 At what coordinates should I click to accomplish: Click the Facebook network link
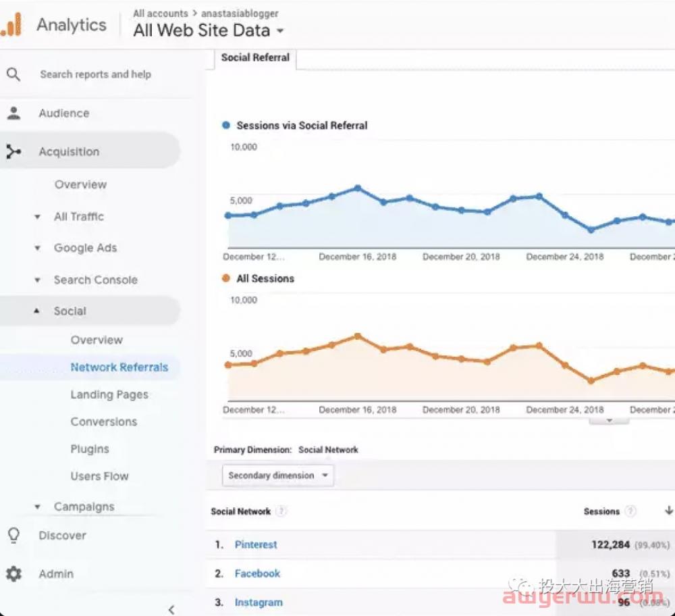point(257,573)
